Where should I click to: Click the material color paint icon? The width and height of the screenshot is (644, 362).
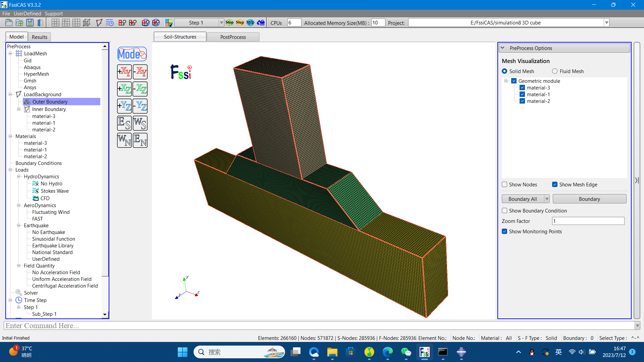tap(169, 22)
